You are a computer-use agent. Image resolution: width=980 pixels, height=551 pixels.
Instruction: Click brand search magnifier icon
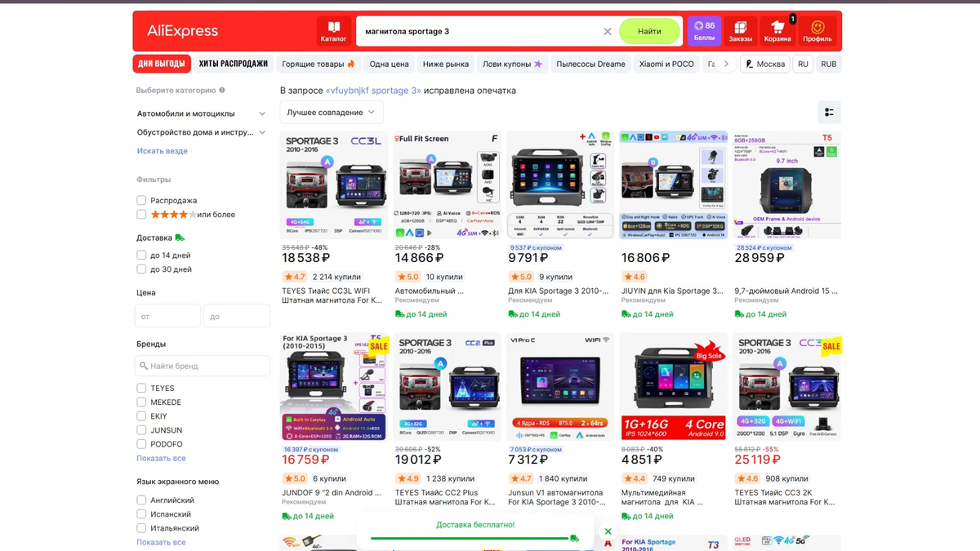point(144,367)
